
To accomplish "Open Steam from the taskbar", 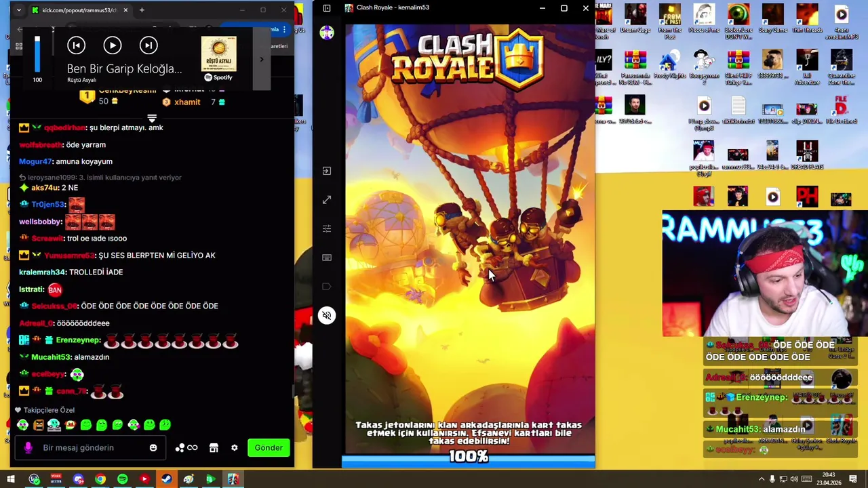I will click(x=166, y=479).
